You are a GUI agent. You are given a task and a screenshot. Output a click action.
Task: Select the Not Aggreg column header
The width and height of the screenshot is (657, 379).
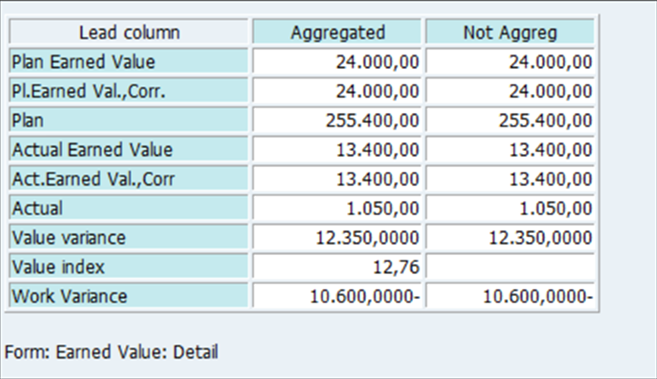click(510, 32)
